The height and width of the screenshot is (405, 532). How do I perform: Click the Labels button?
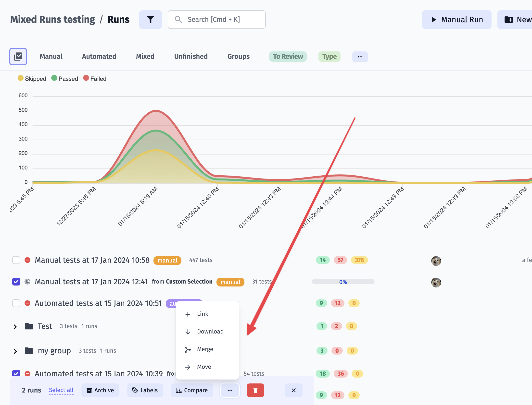(x=145, y=390)
